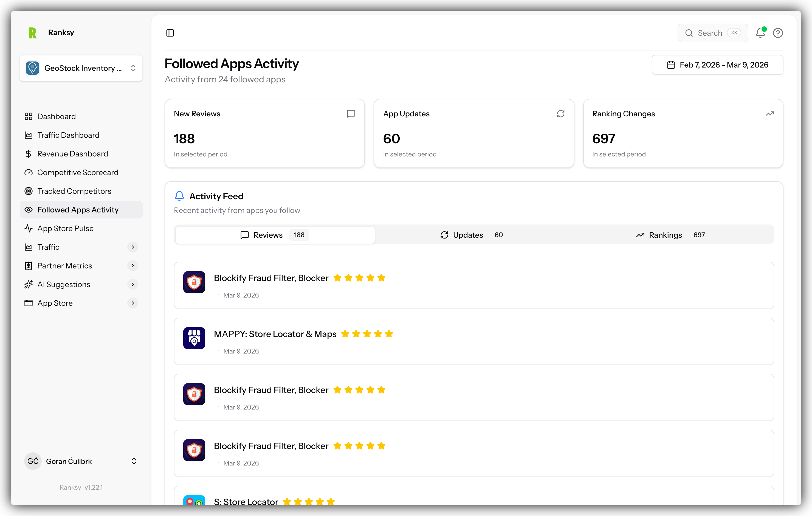Go to Tracked Competitors page
812x516 pixels.
pyautogui.click(x=81, y=191)
